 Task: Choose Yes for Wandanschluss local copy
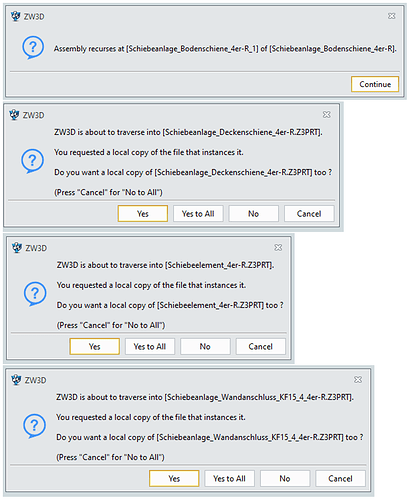pyautogui.click(x=174, y=478)
